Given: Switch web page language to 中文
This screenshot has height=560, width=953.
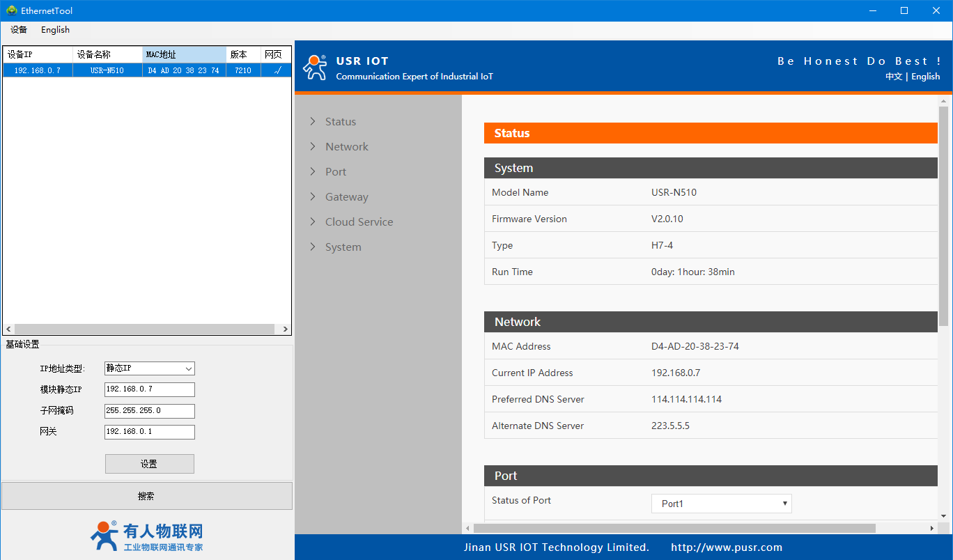Looking at the screenshot, I should (893, 77).
